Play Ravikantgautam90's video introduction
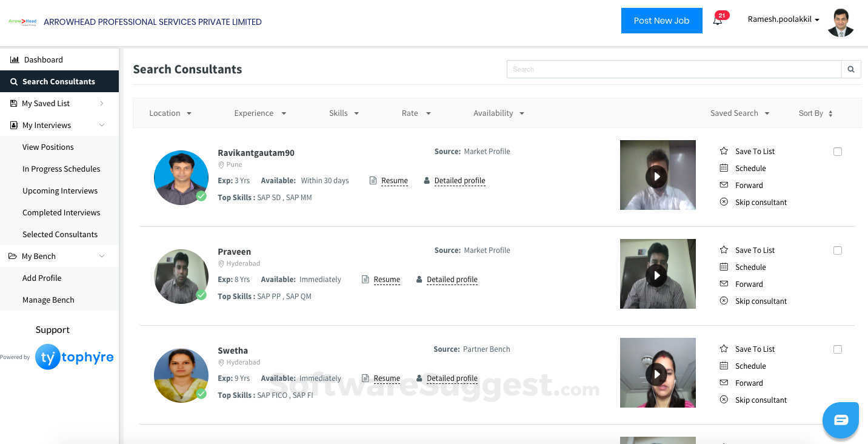This screenshot has height=444, width=868. coord(656,177)
